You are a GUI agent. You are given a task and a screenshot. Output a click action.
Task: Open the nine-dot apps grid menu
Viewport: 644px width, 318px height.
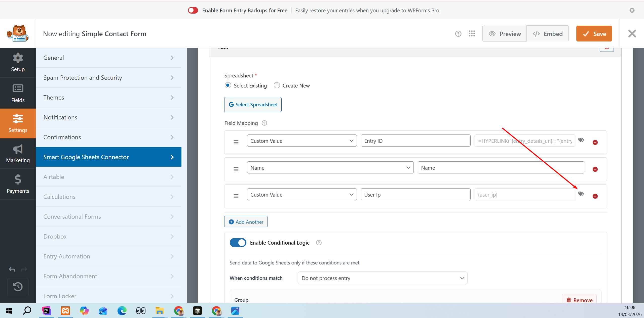tap(472, 34)
